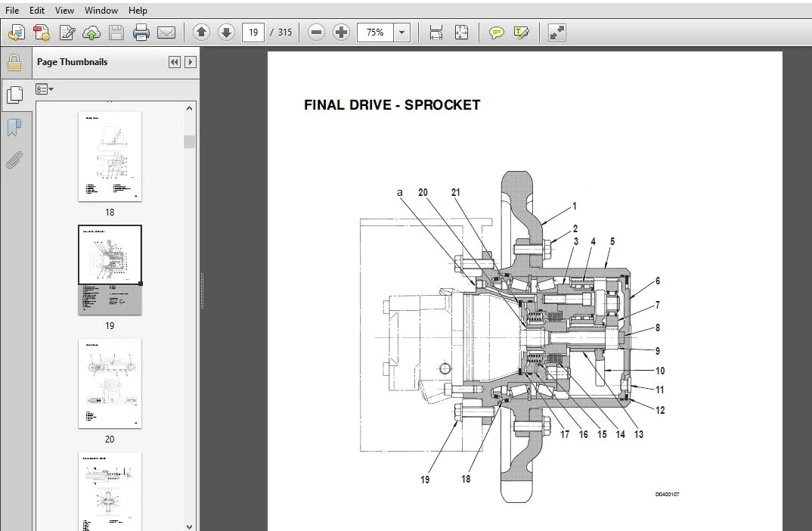The height and width of the screenshot is (531, 812).
Task: Click the Export PDF icon with gear
Action: click(42, 33)
